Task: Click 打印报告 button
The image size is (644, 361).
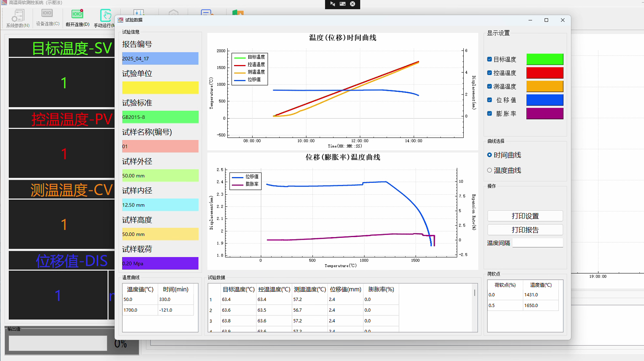Action: click(x=525, y=230)
